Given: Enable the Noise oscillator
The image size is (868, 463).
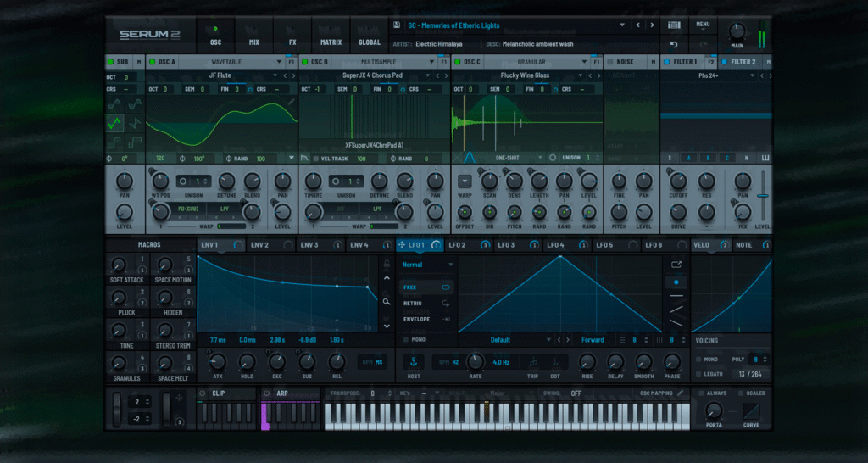Looking at the screenshot, I should (x=609, y=62).
